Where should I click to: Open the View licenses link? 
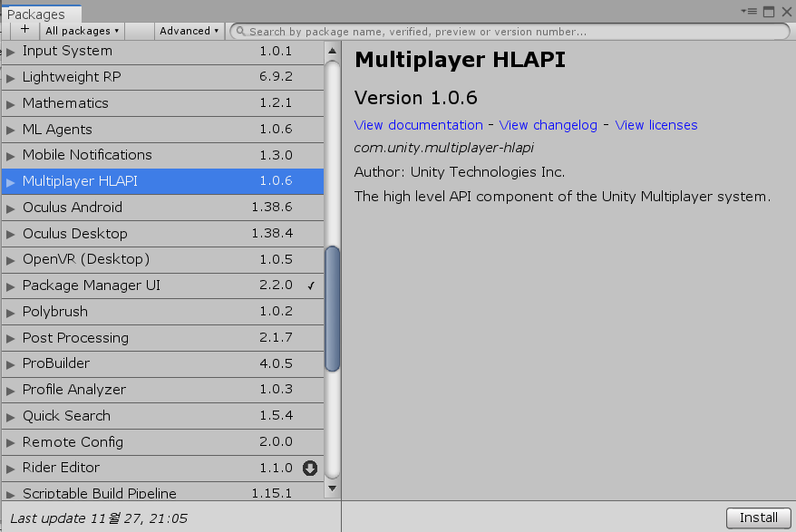coord(655,125)
